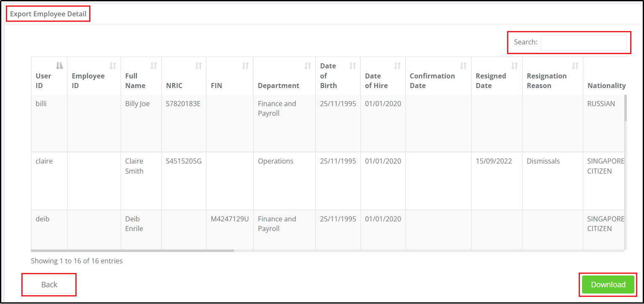
Task: Go Back using the Back button
Action: coord(49,285)
